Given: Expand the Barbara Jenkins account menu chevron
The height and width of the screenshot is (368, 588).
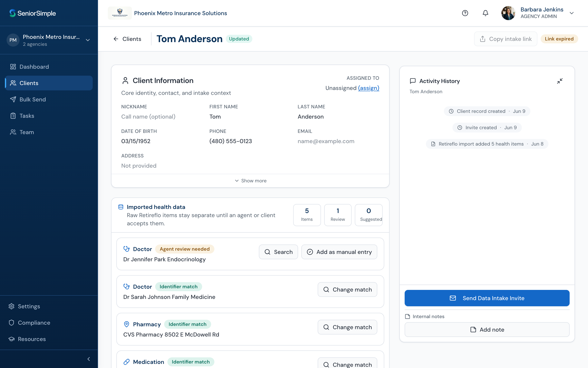Looking at the screenshot, I should point(572,13).
